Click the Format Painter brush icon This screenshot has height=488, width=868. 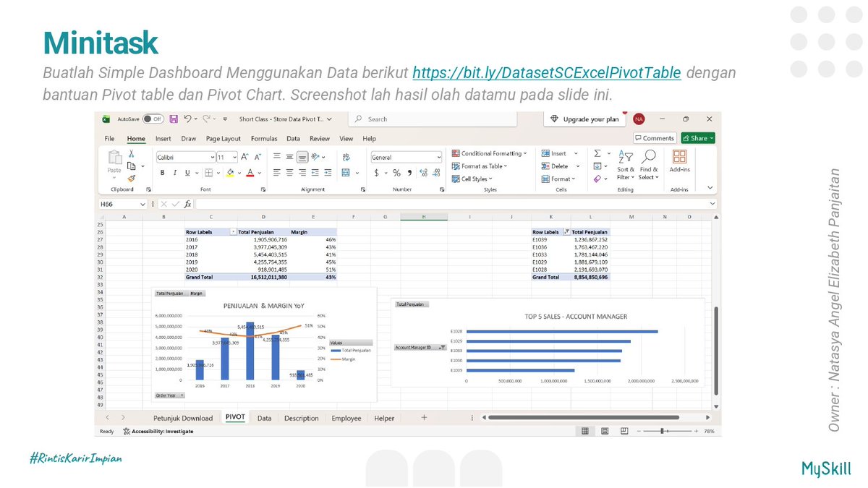coord(132,178)
